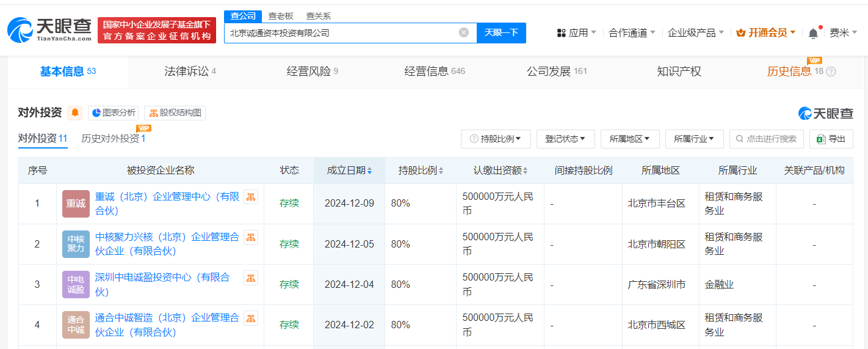Screen dimensions: 868x349
Task: Open user account menu 费米
Action: [843, 32]
